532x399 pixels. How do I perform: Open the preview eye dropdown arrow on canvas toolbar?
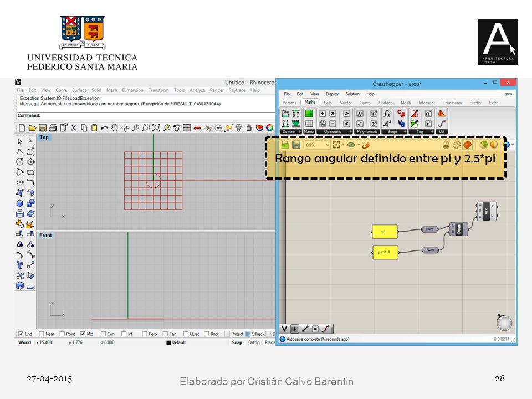[x=359, y=145]
